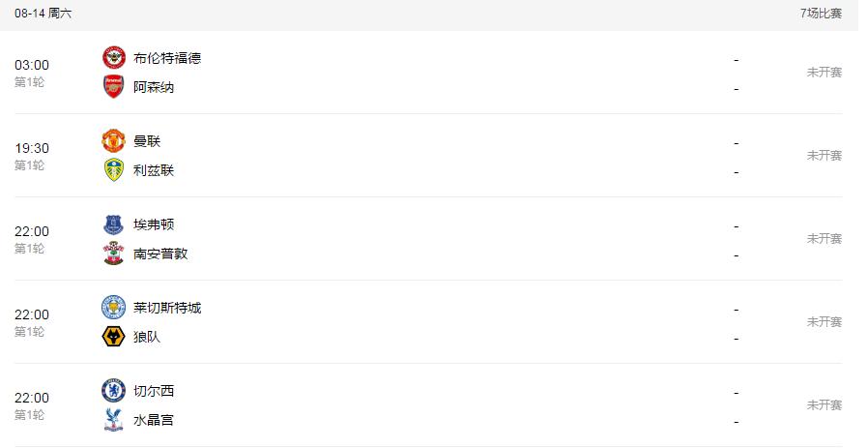Open the 水晶宫 team link
The image size is (868, 448).
154,420
